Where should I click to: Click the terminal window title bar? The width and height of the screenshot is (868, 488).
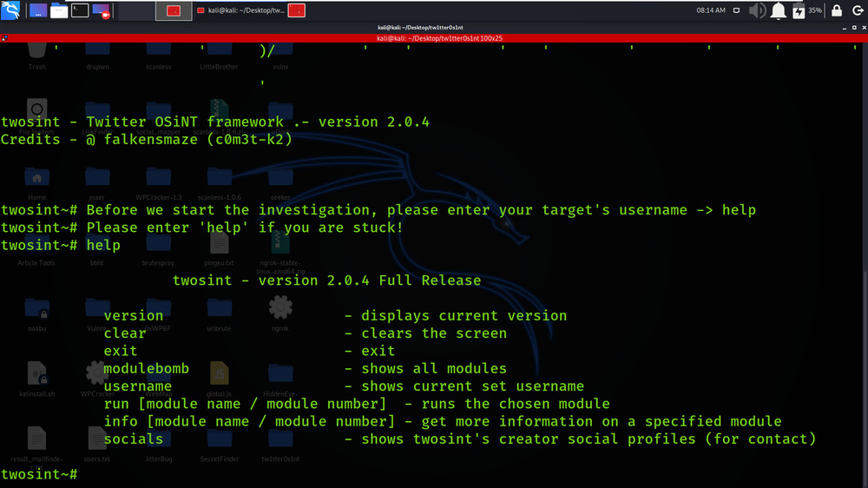[420, 27]
